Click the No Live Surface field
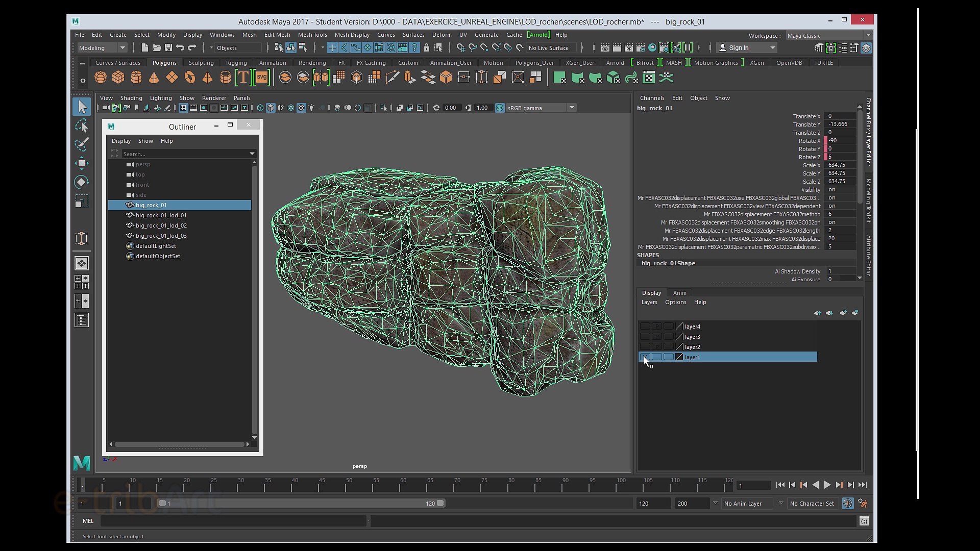This screenshot has width=980, height=551. point(551,48)
